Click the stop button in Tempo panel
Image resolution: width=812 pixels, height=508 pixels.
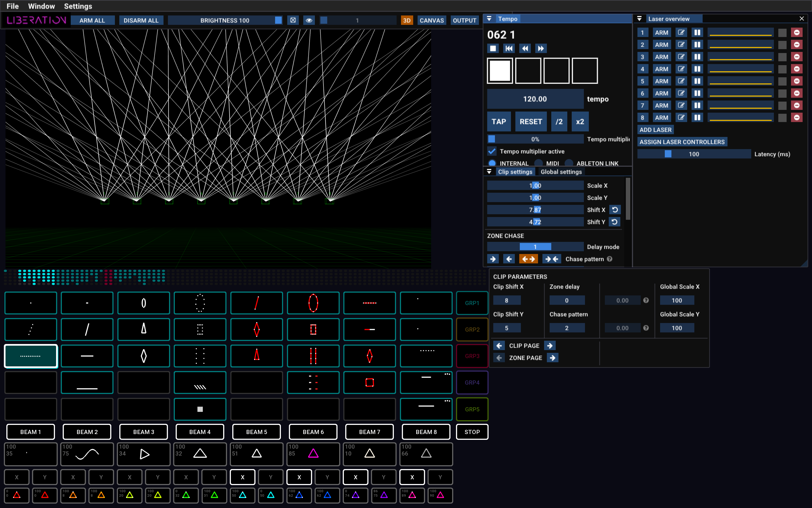tap(493, 48)
